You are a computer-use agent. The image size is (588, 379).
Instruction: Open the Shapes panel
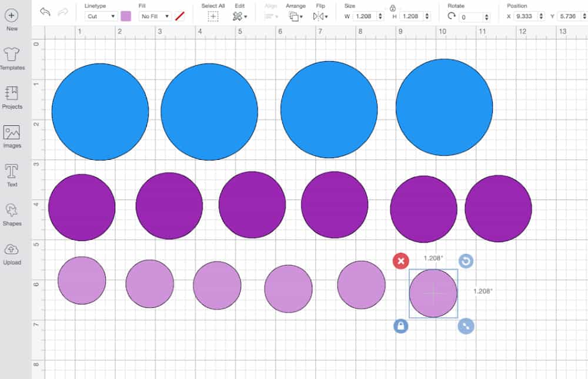click(x=12, y=215)
